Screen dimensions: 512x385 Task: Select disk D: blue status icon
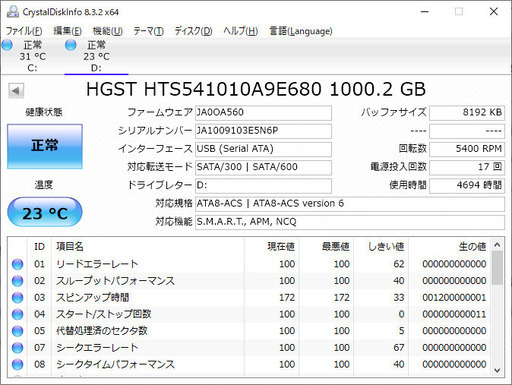[x=71, y=45]
